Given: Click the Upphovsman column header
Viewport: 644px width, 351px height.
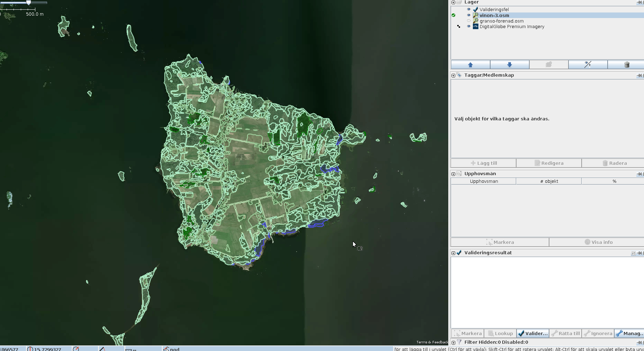Looking at the screenshot, I should 484,181.
